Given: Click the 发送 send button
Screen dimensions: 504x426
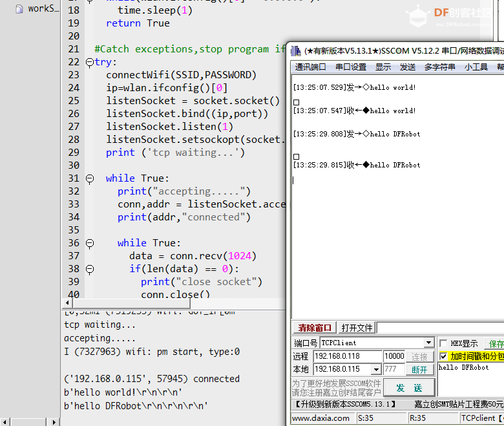Looking at the screenshot, I should 409,388.
